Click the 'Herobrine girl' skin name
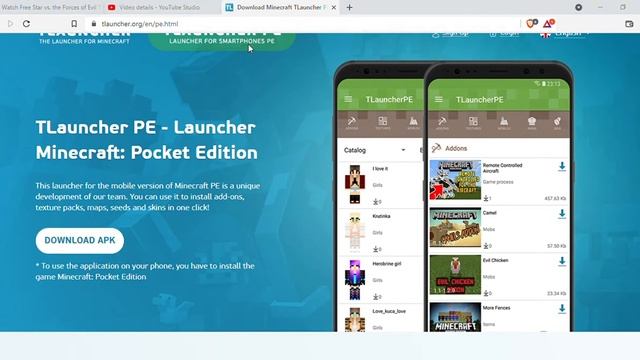This screenshot has width=640, height=360. [387, 264]
